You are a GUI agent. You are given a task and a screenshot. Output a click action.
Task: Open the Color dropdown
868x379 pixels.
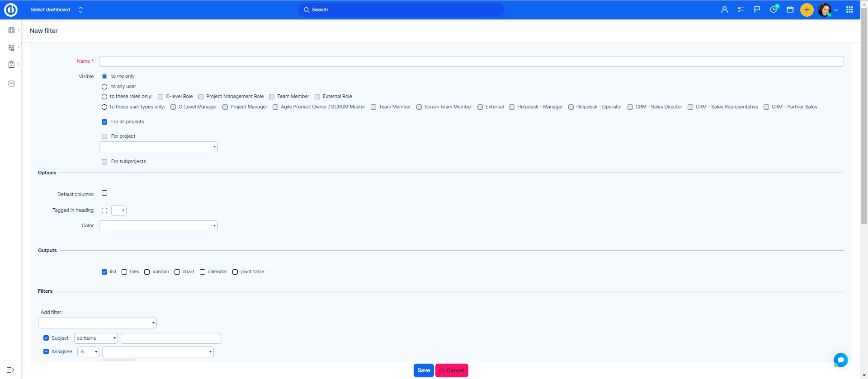click(158, 226)
